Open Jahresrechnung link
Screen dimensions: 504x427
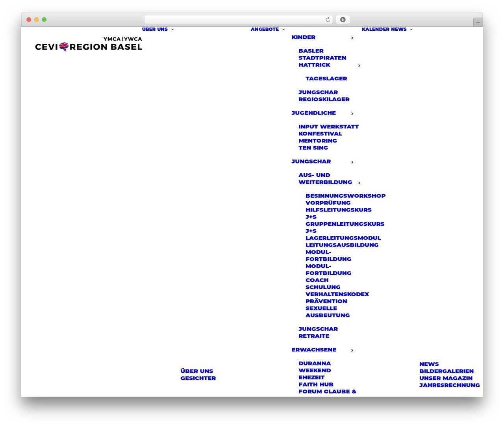[x=449, y=385]
